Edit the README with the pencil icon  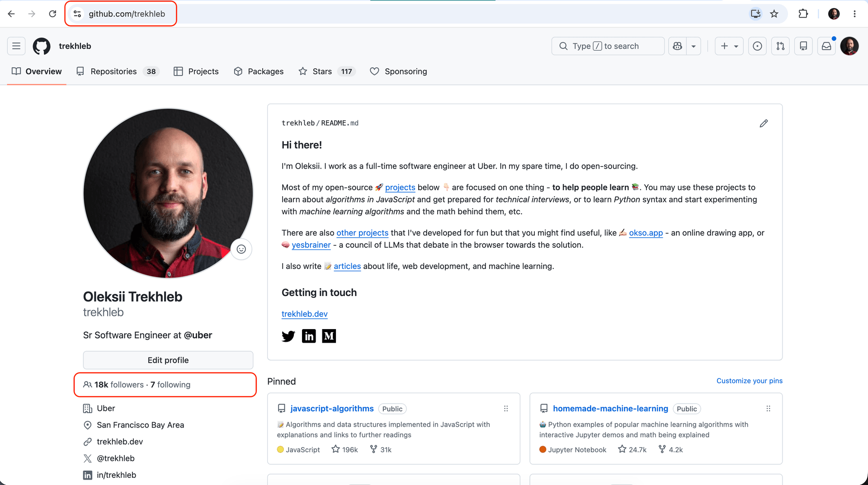(764, 123)
